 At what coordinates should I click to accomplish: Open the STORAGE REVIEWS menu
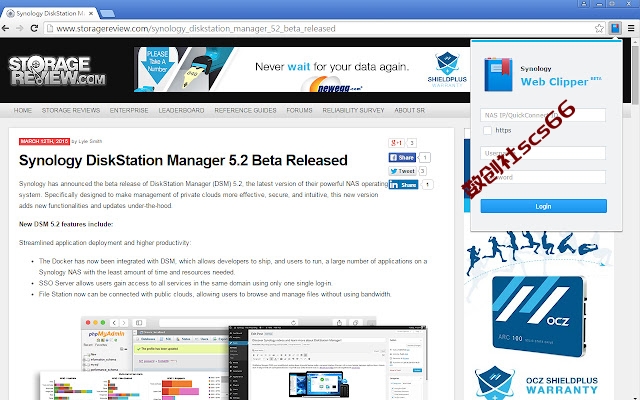click(x=71, y=111)
